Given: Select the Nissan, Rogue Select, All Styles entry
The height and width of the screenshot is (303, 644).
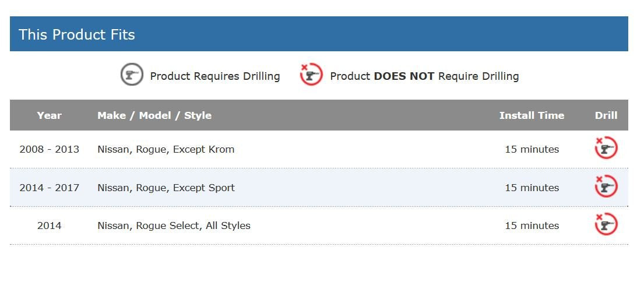Looking at the screenshot, I should point(174,226).
